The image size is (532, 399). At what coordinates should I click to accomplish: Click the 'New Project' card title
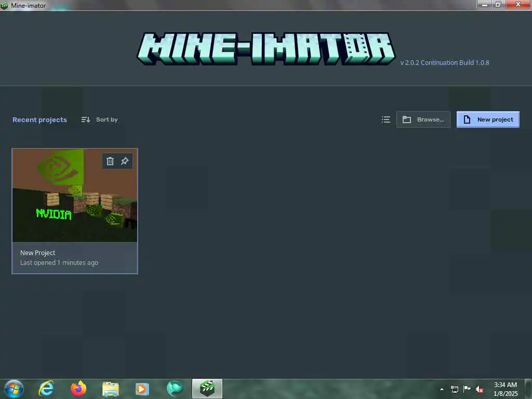[37, 253]
